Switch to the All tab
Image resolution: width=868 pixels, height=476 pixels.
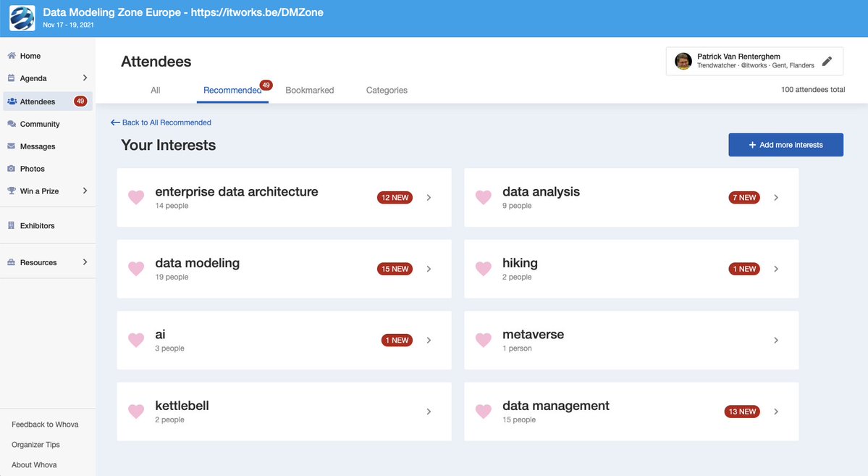click(156, 91)
